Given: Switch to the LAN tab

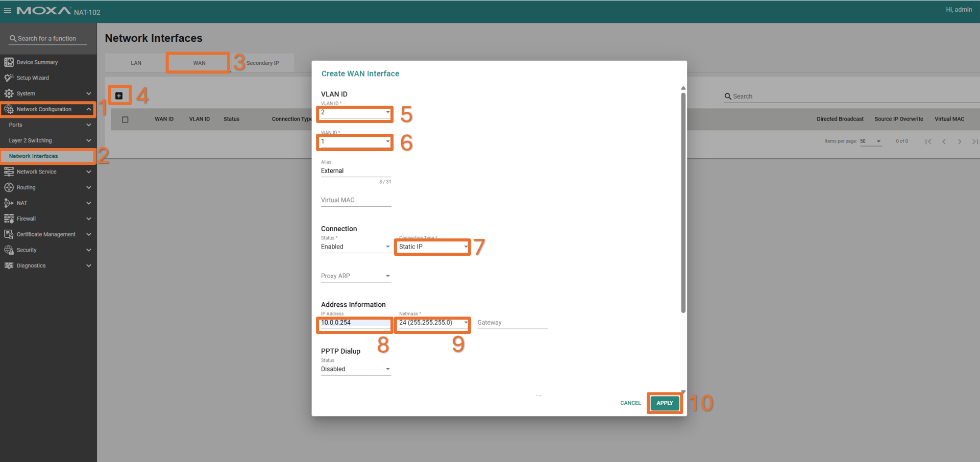Looking at the screenshot, I should (x=136, y=63).
